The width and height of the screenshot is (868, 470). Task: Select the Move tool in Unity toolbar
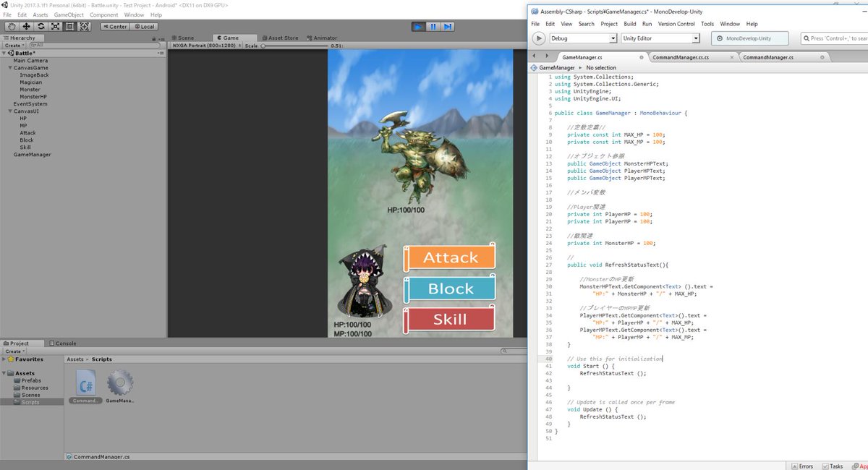coord(26,27)
